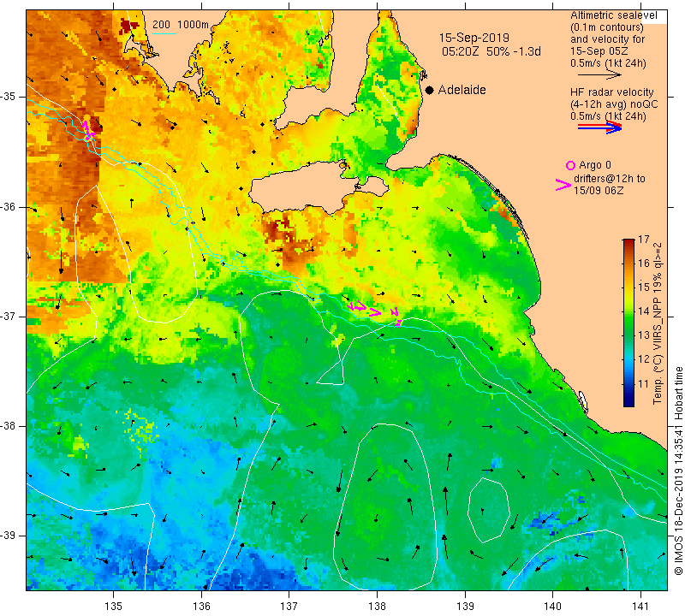Screen dimensions: 685x616
Task: Click the 'drifters@12h to' legend text
Action: 609,179
